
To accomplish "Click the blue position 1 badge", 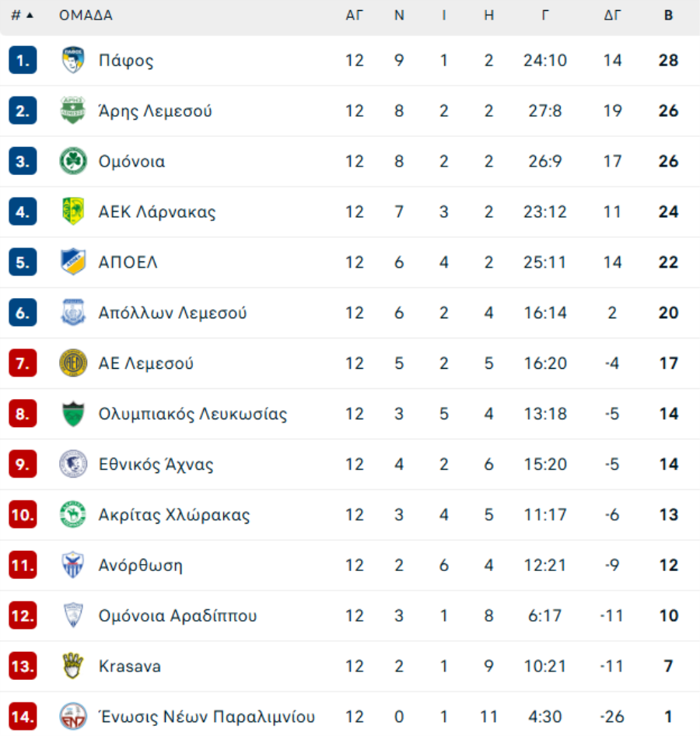I will (23, 61).
